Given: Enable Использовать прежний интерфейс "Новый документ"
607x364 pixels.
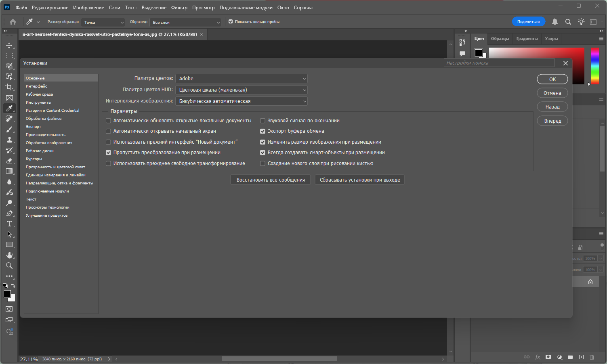Looking at the screenshot, I should click(108, 142).
